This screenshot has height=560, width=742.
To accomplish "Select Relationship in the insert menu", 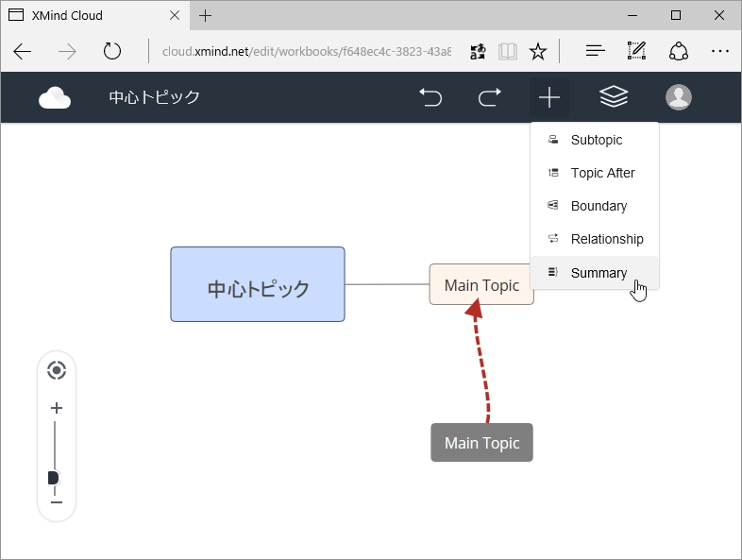I will 595,240.
